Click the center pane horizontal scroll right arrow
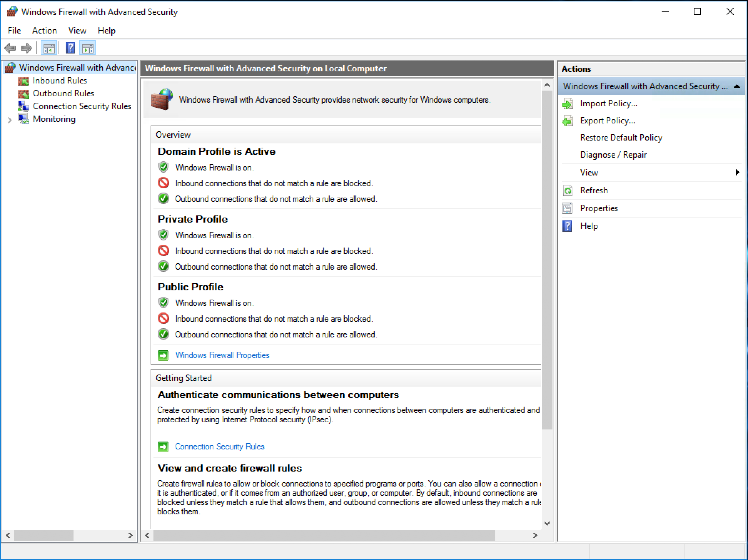The width and height of the screenshot is (748, 560). [535, 535]
